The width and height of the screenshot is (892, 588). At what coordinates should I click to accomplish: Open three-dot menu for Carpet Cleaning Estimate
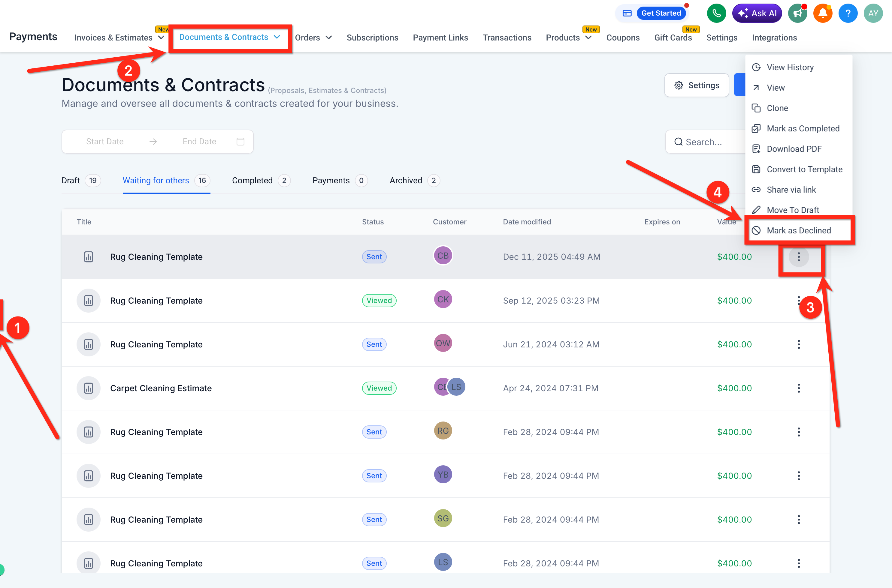click(x=799, y=388)
